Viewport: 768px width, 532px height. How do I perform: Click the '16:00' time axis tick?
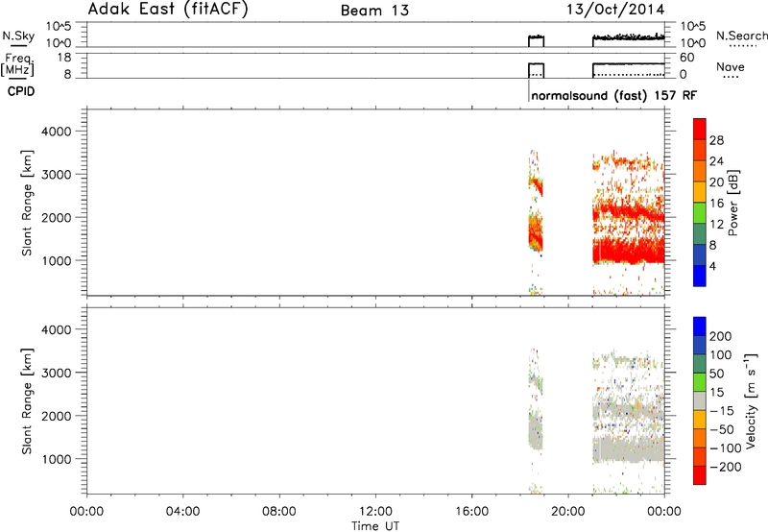(x=471, y=512)
